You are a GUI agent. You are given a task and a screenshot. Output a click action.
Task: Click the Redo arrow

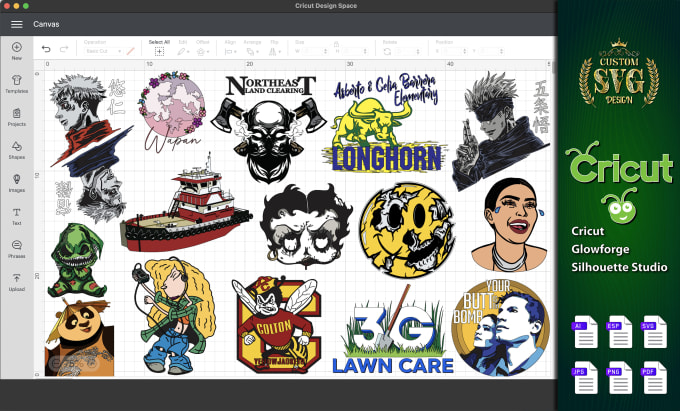(64, 49)
